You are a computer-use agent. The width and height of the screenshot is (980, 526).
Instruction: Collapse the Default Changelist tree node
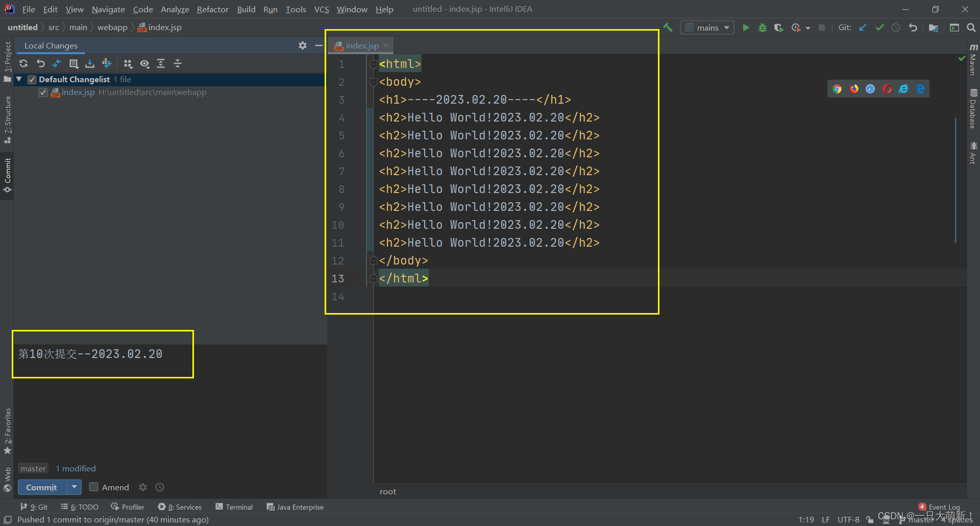(x=19, y=79)
